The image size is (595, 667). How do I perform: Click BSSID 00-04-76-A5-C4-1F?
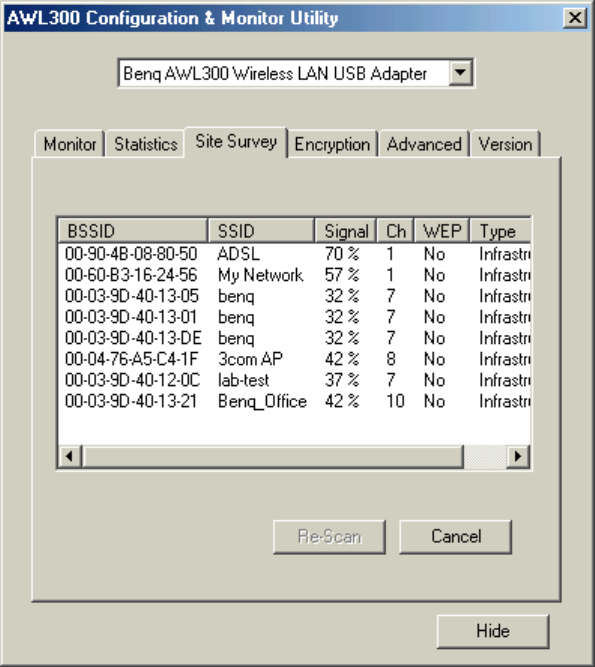pos(131,359)
